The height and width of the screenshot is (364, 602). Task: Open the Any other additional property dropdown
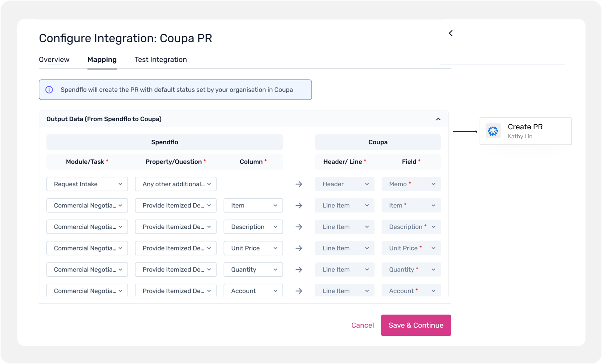point(176,184)
